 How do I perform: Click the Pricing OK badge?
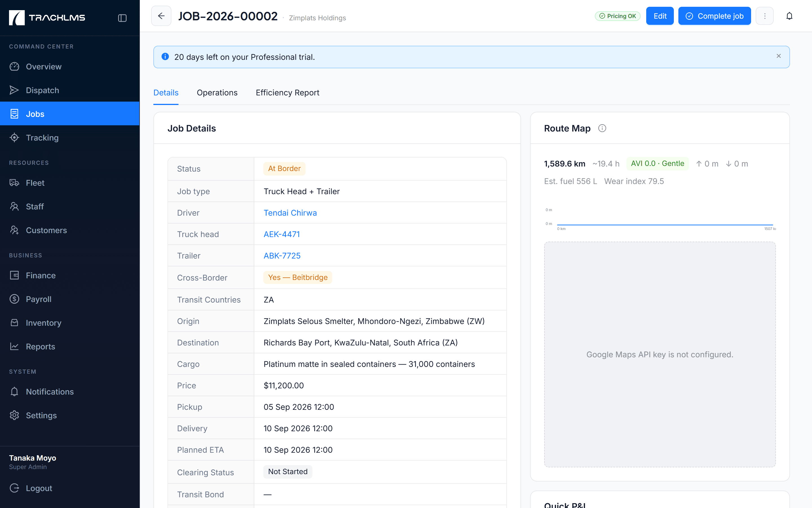coord(617,16)
